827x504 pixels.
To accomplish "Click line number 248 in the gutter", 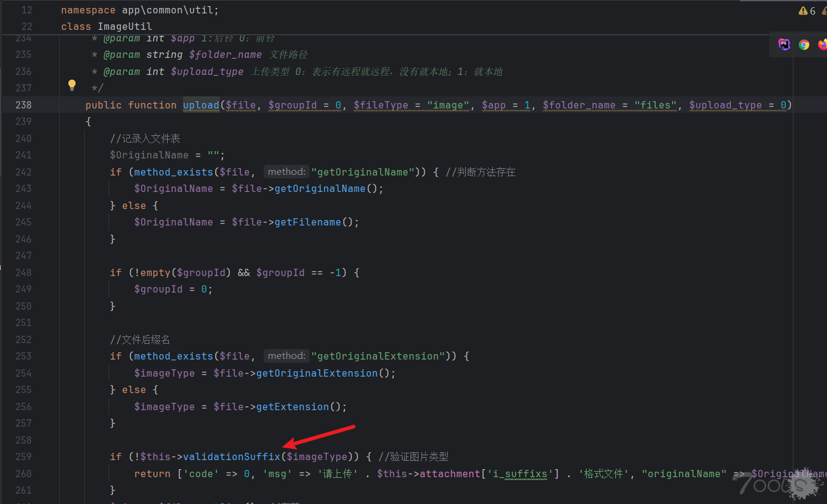I will coord(23,272).
